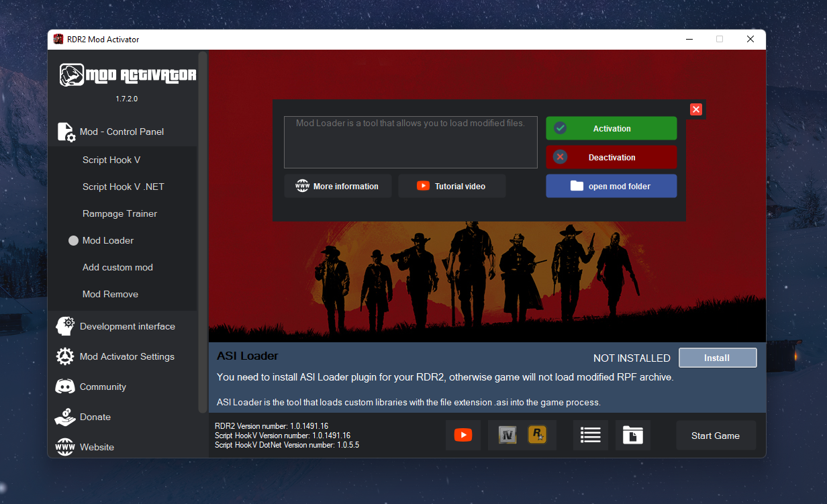This screenshot has width=827, height=504.
Task: Open the YouTube icon in the bottom bar
Action: 463,435
